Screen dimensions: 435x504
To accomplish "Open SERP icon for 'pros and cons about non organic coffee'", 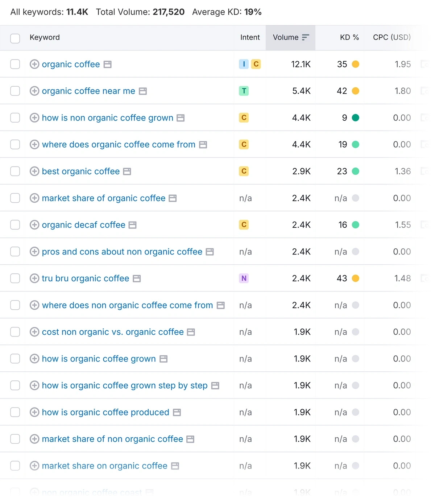I will [210, 252].
